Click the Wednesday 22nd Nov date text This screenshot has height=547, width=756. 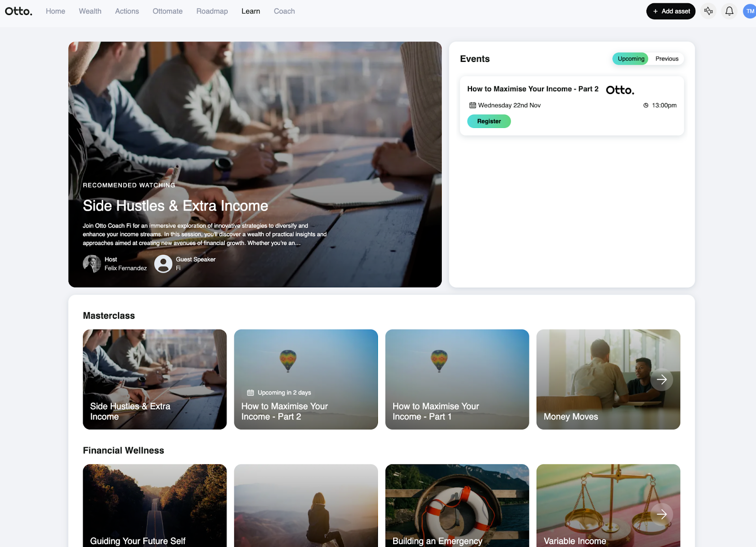tap(509, 105)
